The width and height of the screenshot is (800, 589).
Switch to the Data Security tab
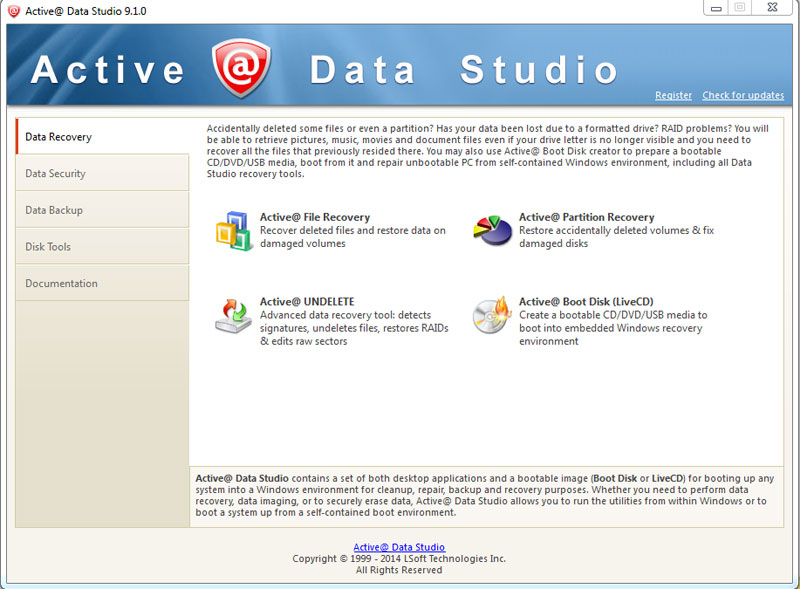[102, 174]
